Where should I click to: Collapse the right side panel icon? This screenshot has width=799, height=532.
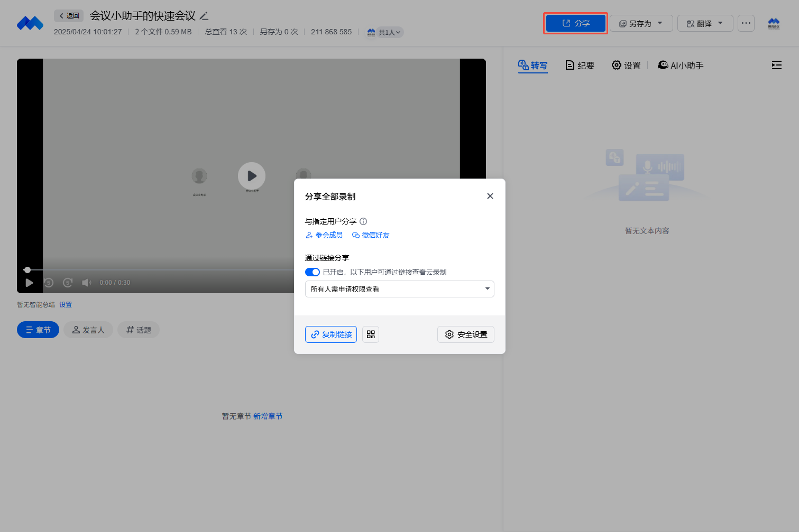point(776,66)
